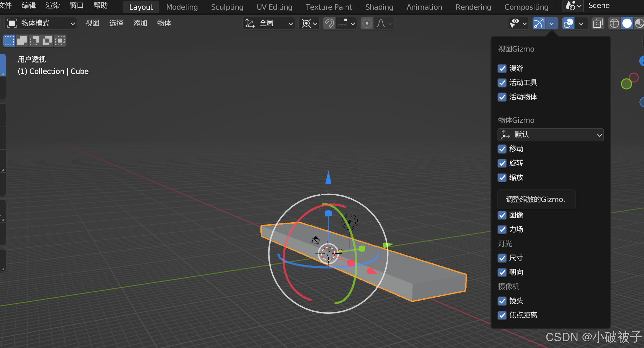Click the blue Z scale handle cube

point(328,213)
